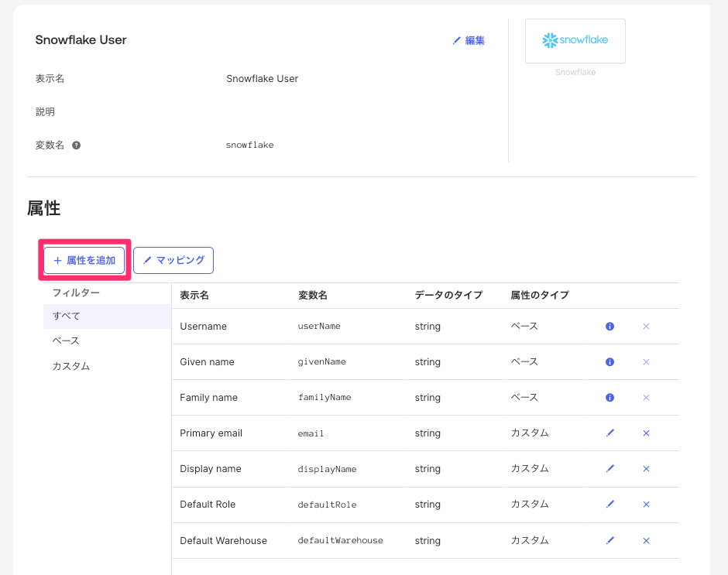Select the ベース filter
The height and width of the screenshot is (575, 728).
coord(107,341)
